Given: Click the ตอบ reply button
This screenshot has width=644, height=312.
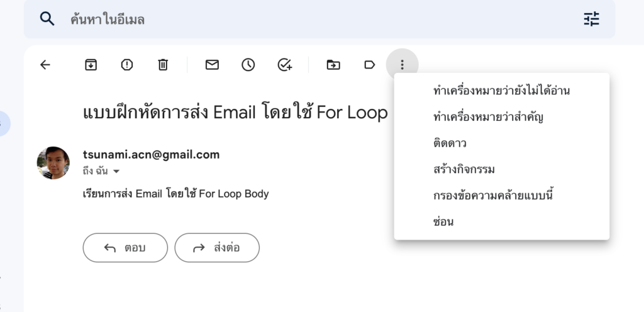Looking at the screenshot, I should tap(125, 248).
